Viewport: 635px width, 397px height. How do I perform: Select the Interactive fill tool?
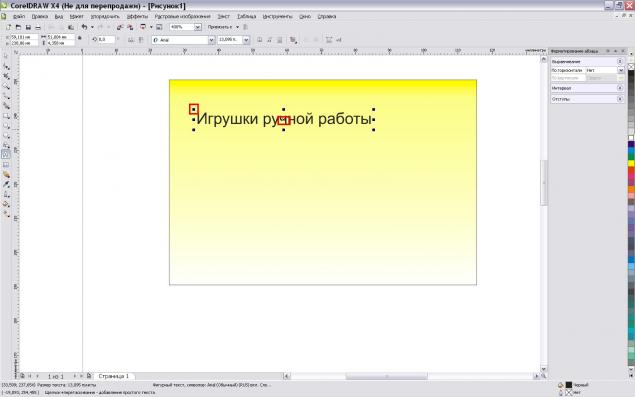[6, 214]
